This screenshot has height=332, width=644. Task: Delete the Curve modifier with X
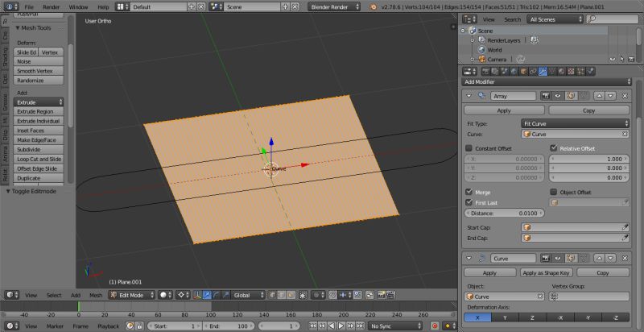point(625,258)
